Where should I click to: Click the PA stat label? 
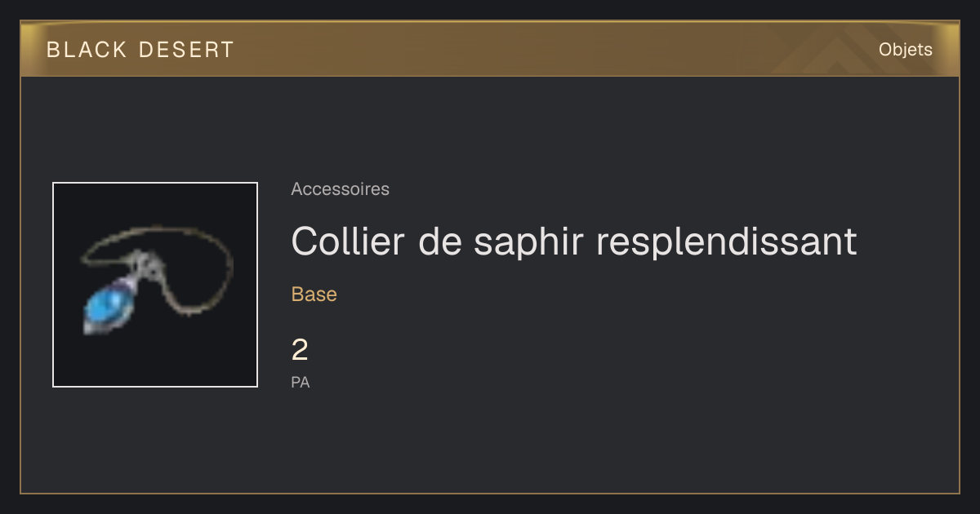tap(301, 382)
